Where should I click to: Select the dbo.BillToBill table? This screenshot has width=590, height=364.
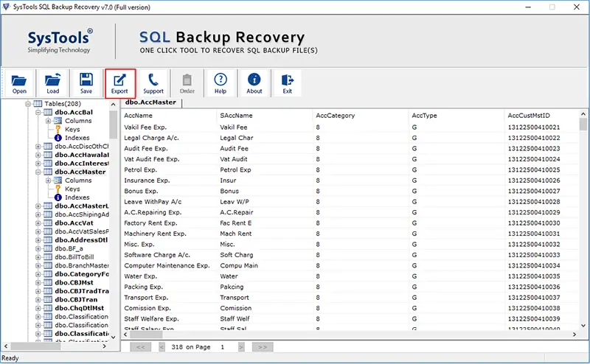pyautogui.click(x=74, y=257)
